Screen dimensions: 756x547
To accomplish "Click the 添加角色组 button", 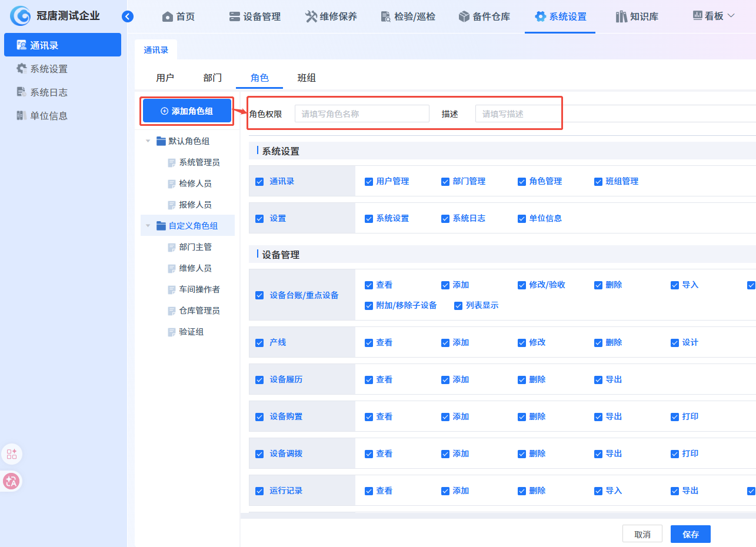I will coord(187,111).
